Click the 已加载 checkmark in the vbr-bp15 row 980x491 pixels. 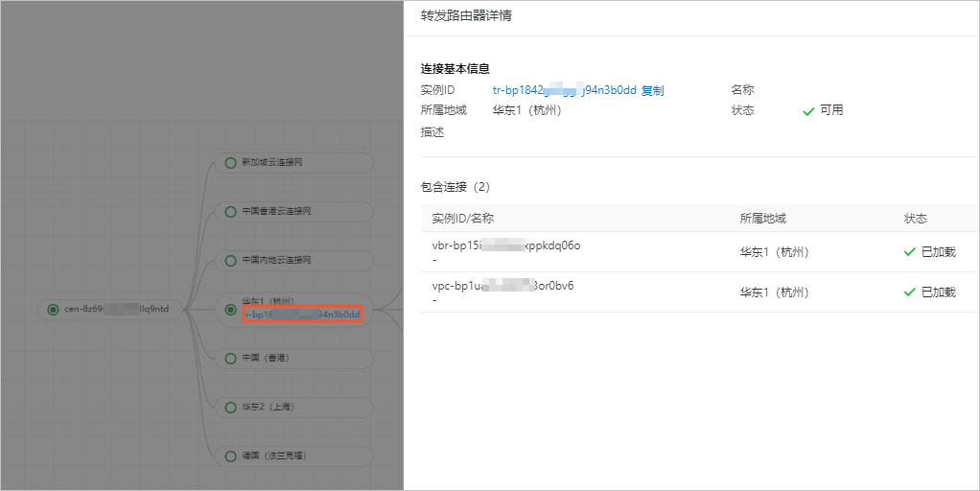tap(909, 252)
